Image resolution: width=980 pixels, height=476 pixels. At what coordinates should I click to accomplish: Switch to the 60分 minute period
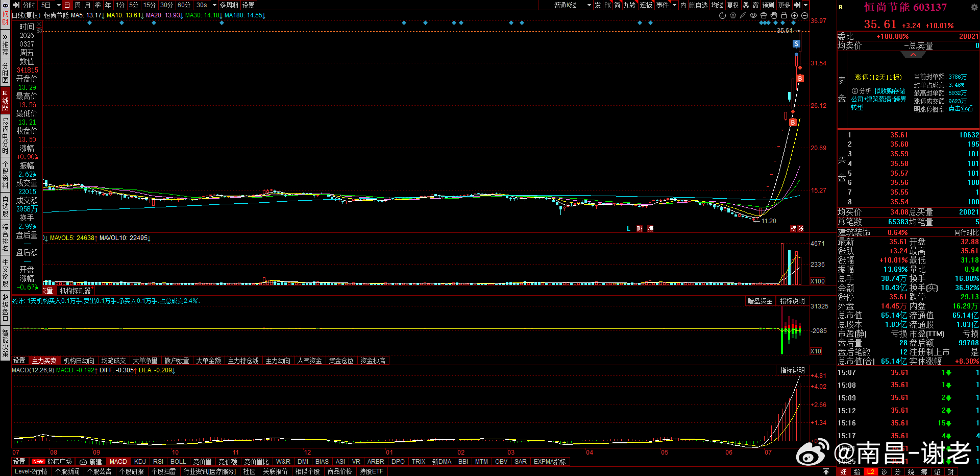coord(184,5)
